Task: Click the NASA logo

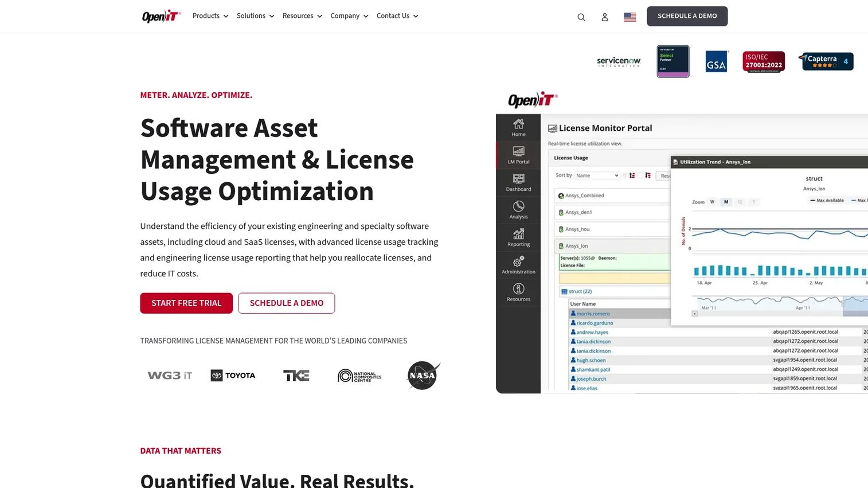Action: (x=424, y=376)
